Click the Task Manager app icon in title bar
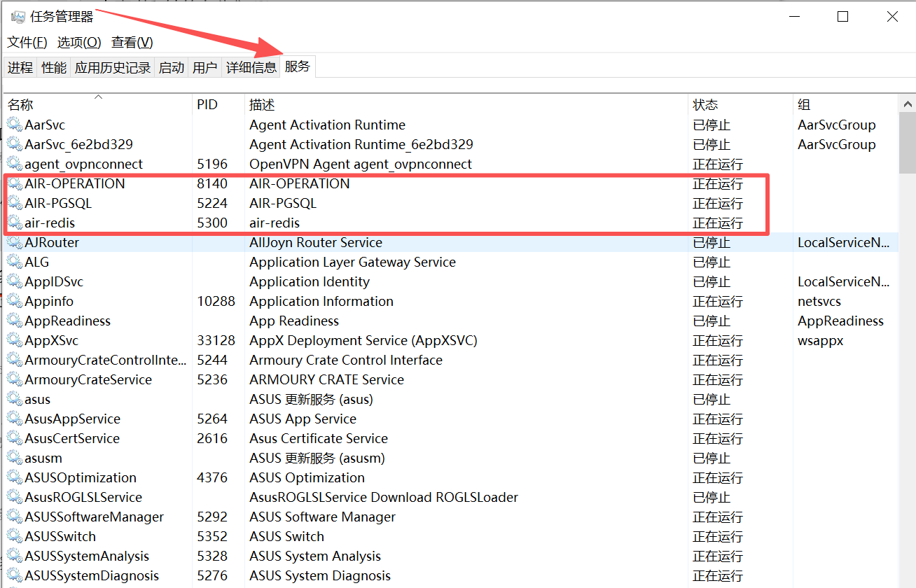 18,16
